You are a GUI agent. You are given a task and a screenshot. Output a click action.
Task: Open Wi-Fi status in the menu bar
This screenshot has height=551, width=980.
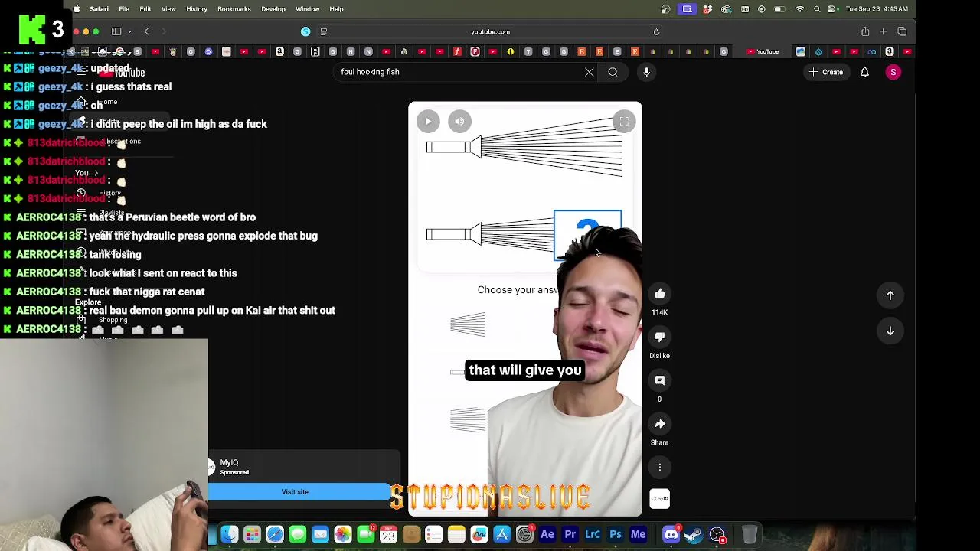tap(800, 9)
